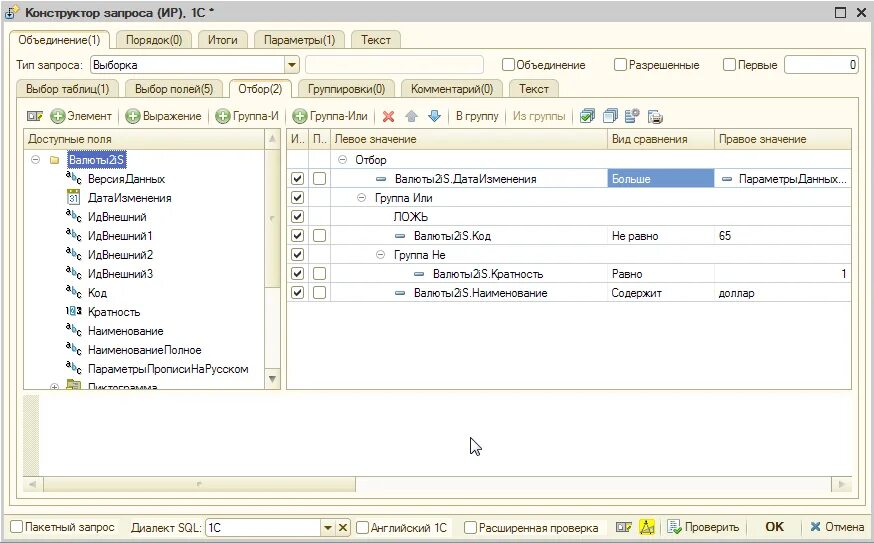Click right arrow of the bottom horizontal scrollbar
Screen dimensions: 874x543
click(x=842, y=484)
